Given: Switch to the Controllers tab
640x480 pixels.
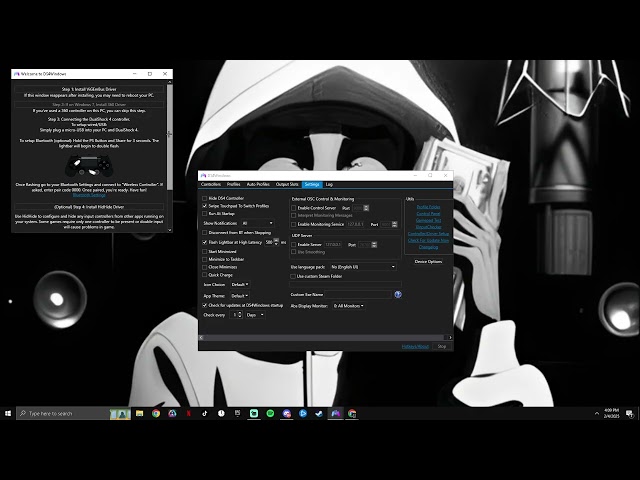Looking at the screenshot, I should (211, 184).
